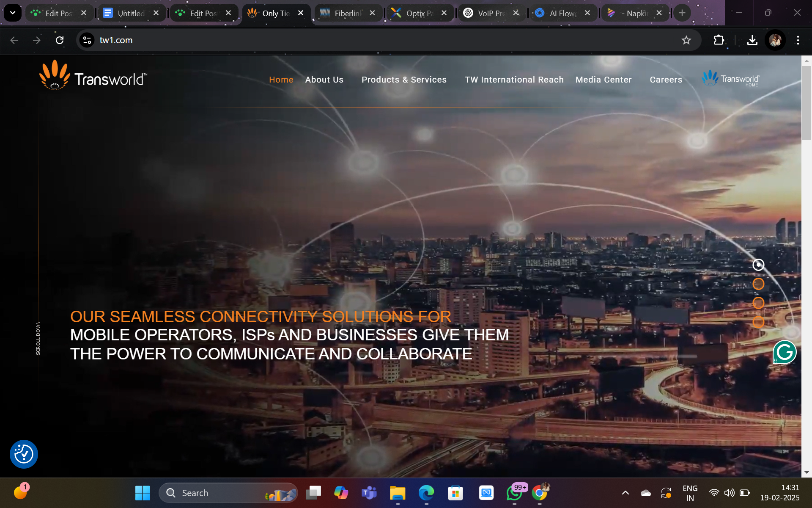Click the Transworld logo in the header
The image size is (812, 508).
pos(93,75)
